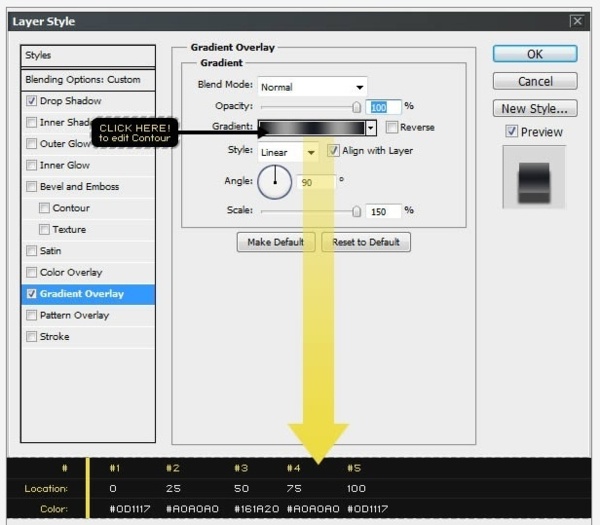Image resolution: width=600 pixels, height=525 pixels.
Task: Select the Drop Shadow style entry
Action: pyautogui.click(x=71, y=101)
